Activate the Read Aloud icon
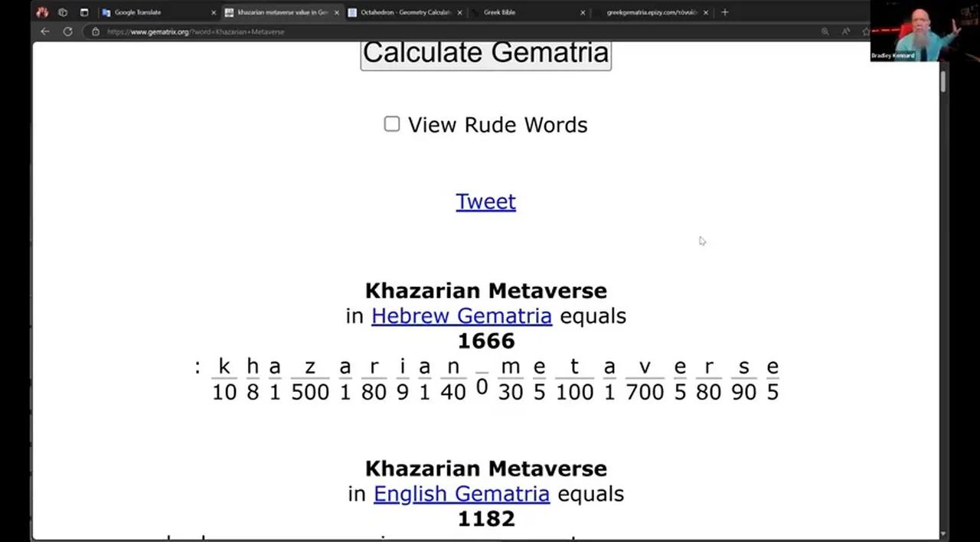Viewport: 980px width, 542px height. [x=845, y=31]
